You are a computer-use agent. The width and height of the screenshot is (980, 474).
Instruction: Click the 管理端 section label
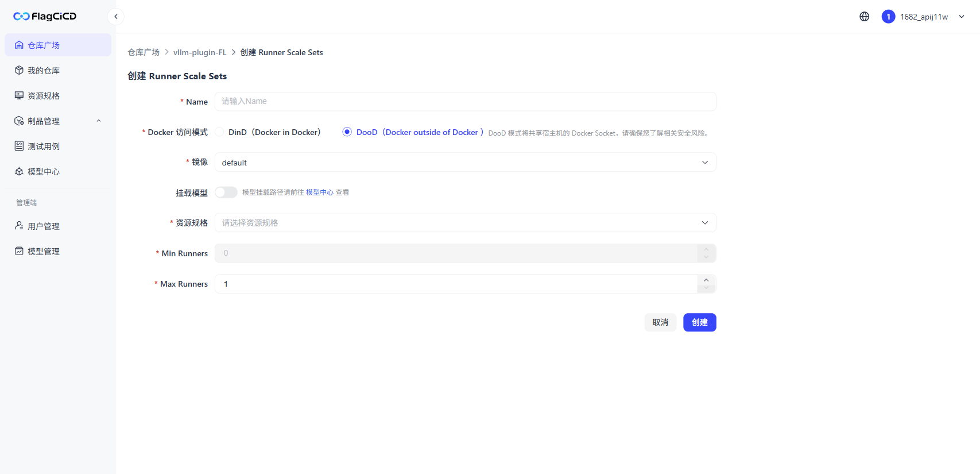point(26,203)
